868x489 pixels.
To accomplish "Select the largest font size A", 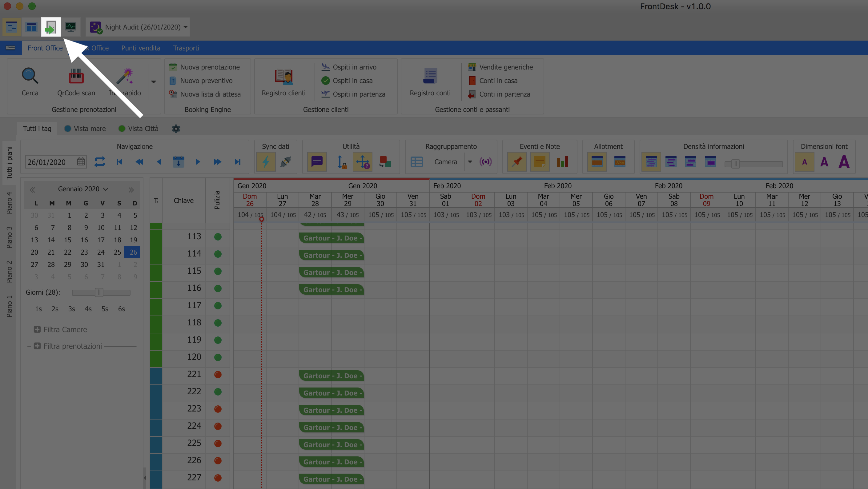I will 844,162.
